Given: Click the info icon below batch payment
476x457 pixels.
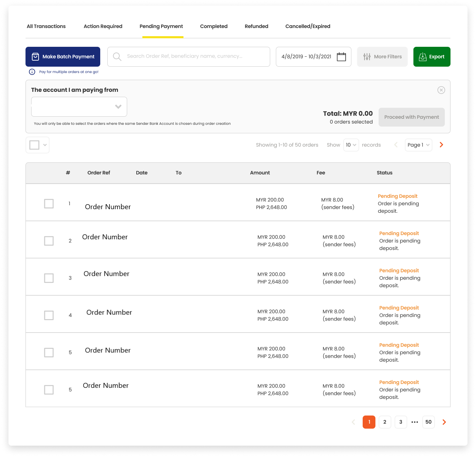Looking at the screenshot, I should pyautogui.click(x=32, y=72).
